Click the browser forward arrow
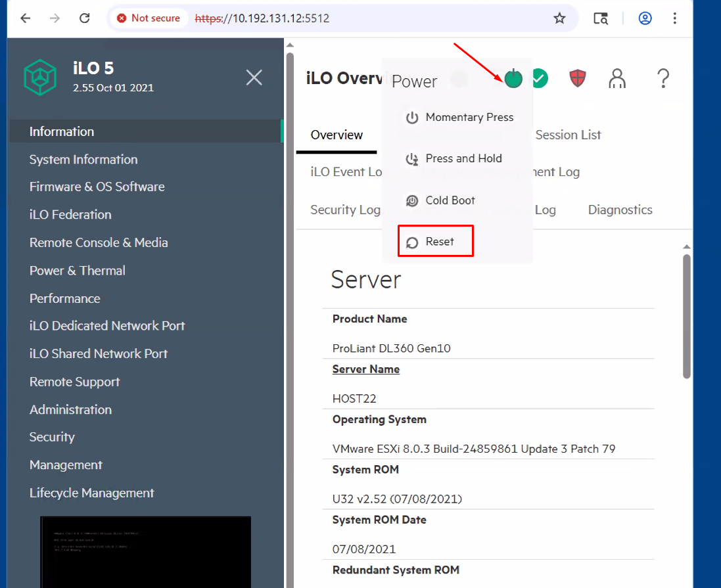 pyautogui.click(x=55, y=18)
